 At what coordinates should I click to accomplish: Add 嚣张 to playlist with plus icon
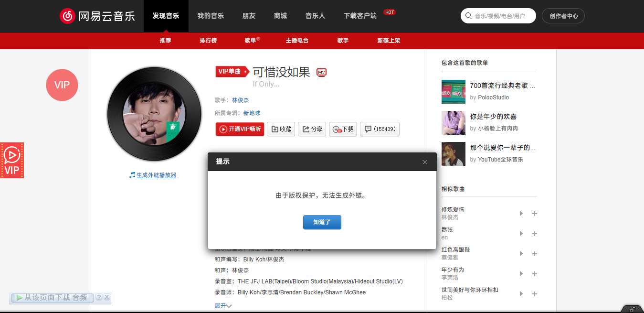(535, 234)
